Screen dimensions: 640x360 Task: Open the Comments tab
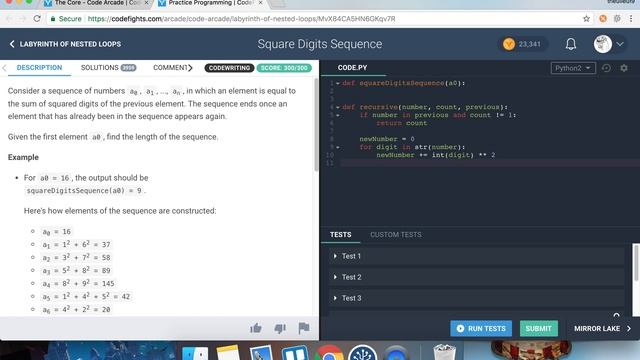coord(170,68)
